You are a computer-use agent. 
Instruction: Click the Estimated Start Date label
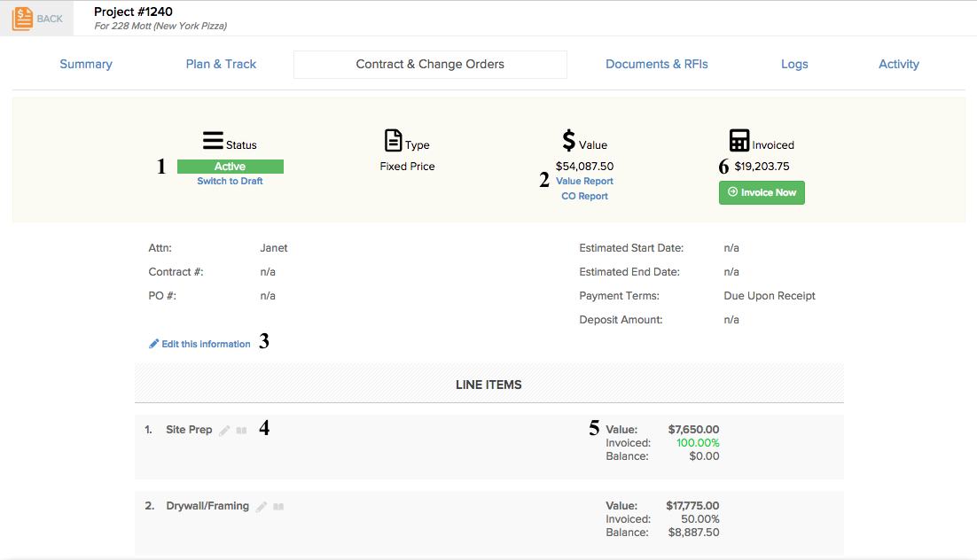tap(631, 248)
